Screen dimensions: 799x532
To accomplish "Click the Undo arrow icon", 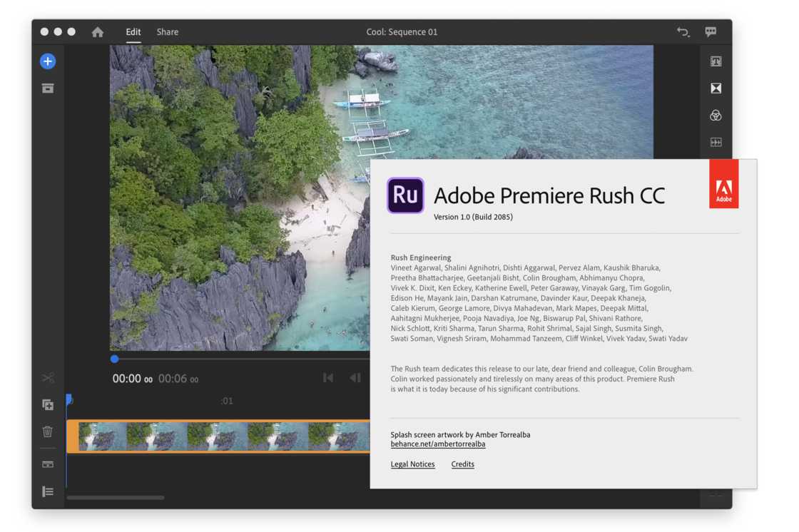I will [683, 32].
